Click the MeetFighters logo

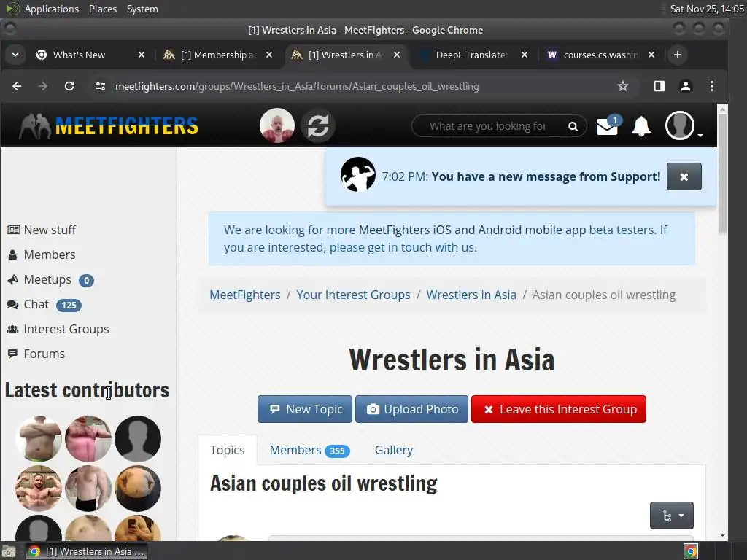[x=109, y=126]
